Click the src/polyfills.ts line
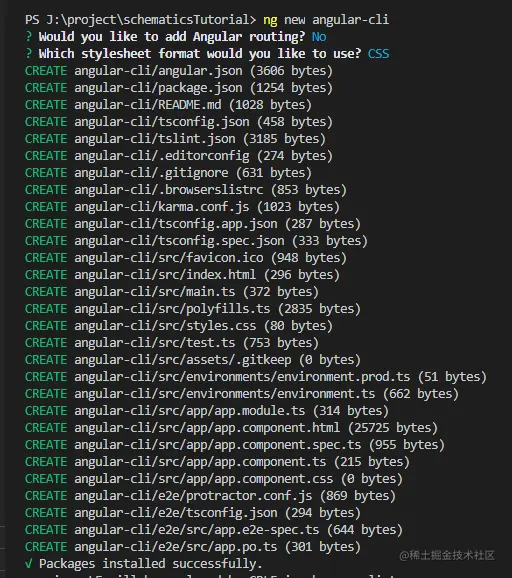The image size is (512, 578). click(x=193, y=309)
